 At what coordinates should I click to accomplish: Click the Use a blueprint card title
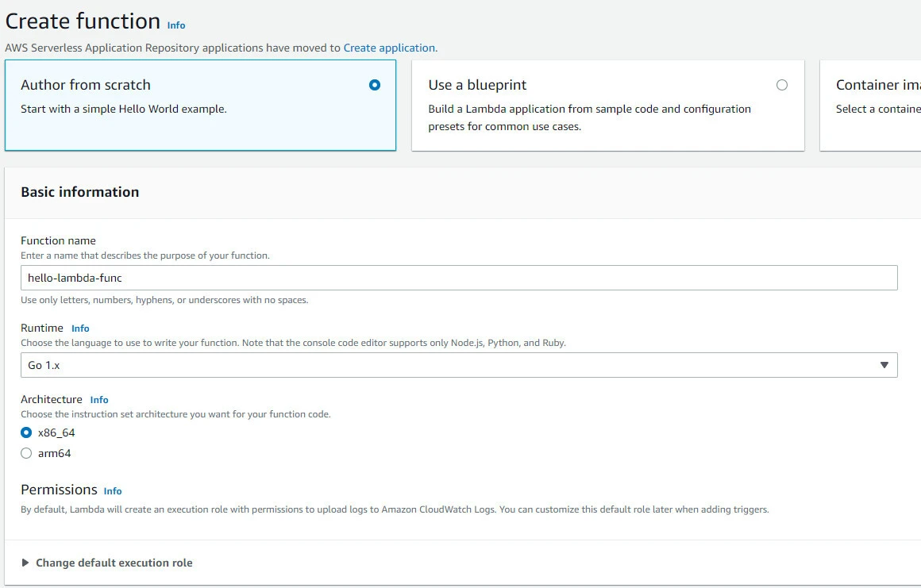point(477,85)
